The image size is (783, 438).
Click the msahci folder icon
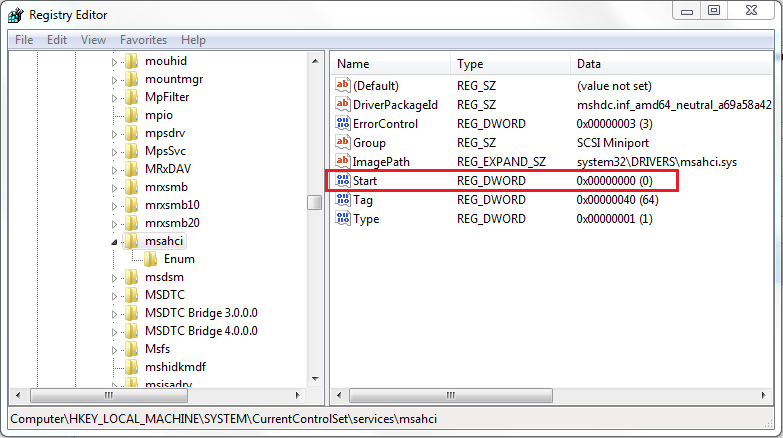(131, 241)
